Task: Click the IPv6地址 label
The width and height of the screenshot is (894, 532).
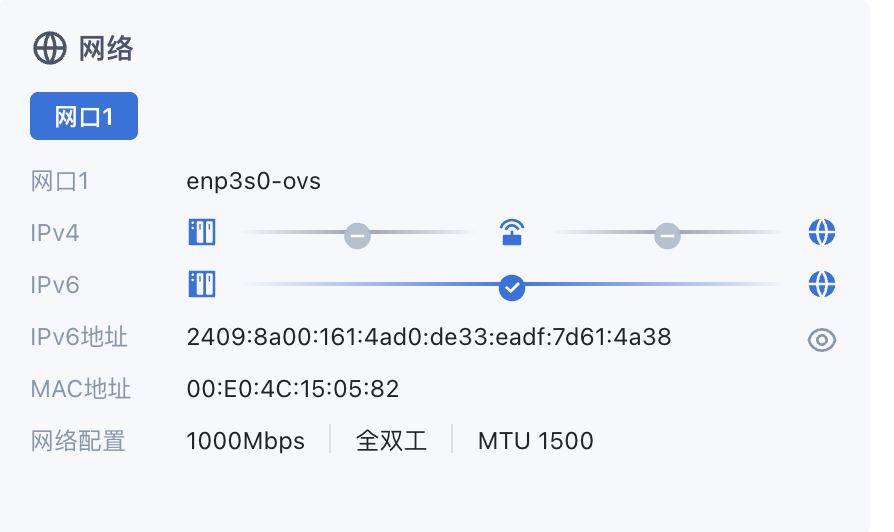Action: coord(79,337)
